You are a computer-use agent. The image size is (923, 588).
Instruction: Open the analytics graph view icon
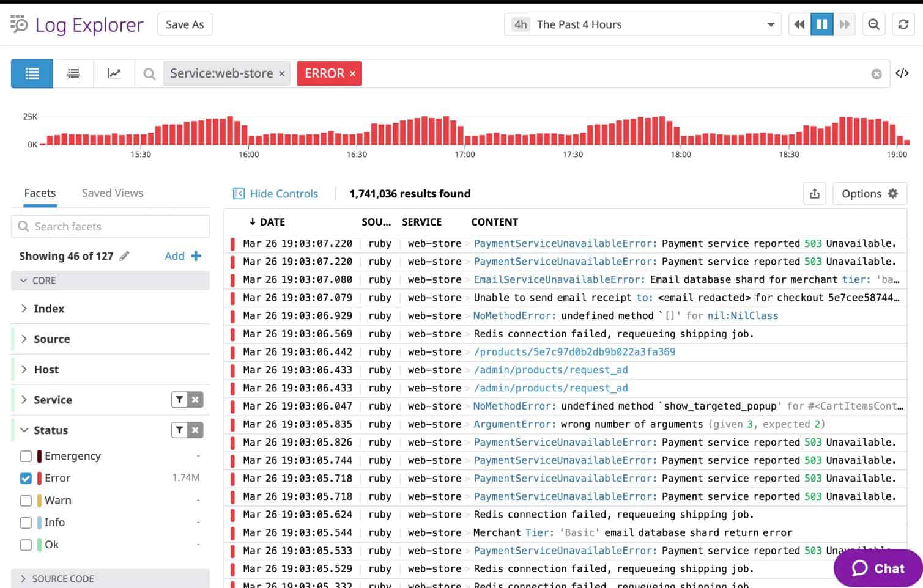[114, 73]
